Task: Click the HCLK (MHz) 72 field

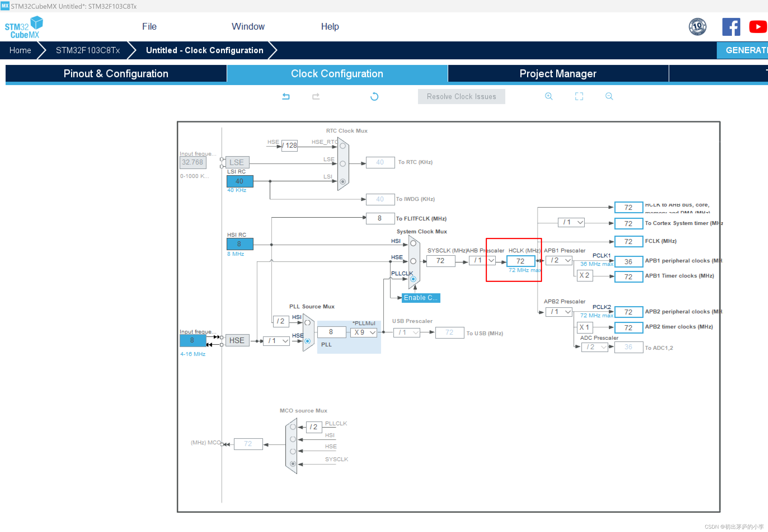Action: click(x=520, y=261)
